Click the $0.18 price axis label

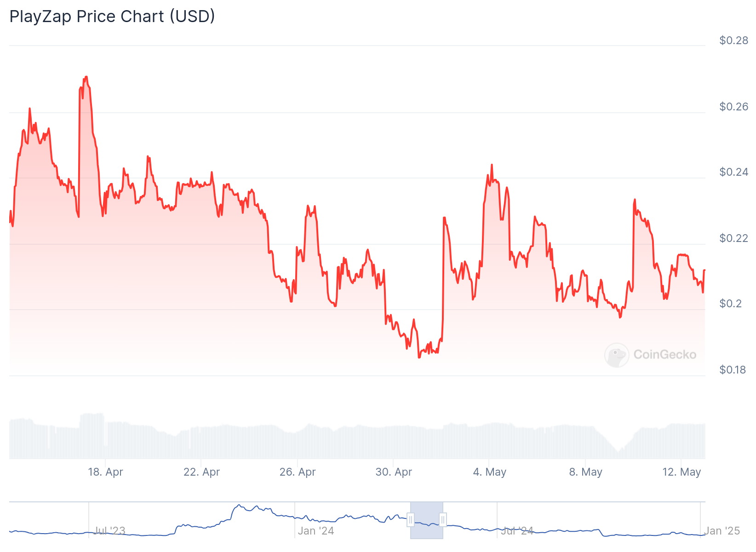pyautogui.click(x=733, y=370)
